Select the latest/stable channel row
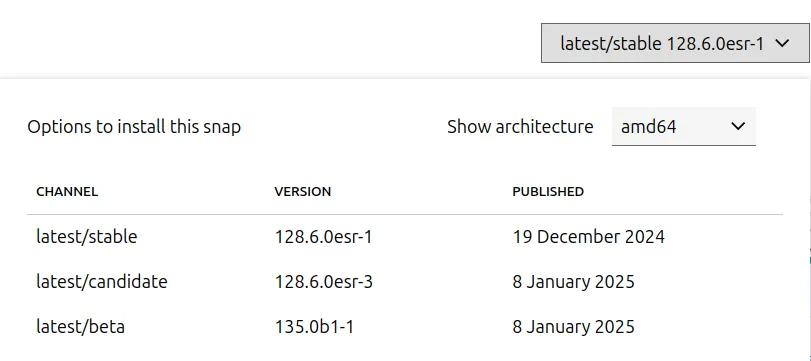Screen dimensions: 811x361 tap(405, 237)
